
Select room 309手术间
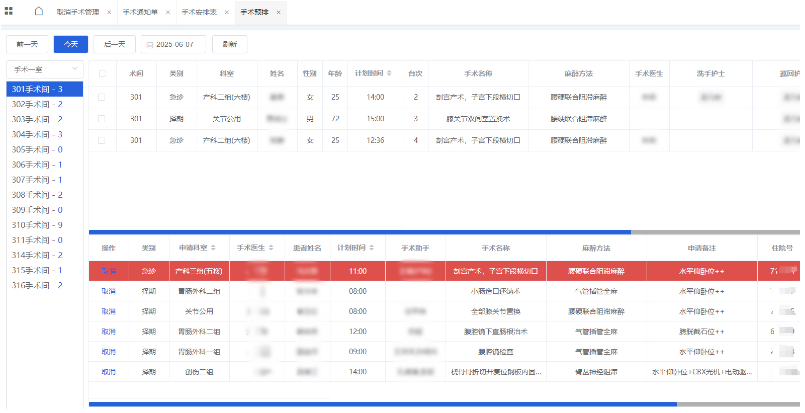click(45, 210)
